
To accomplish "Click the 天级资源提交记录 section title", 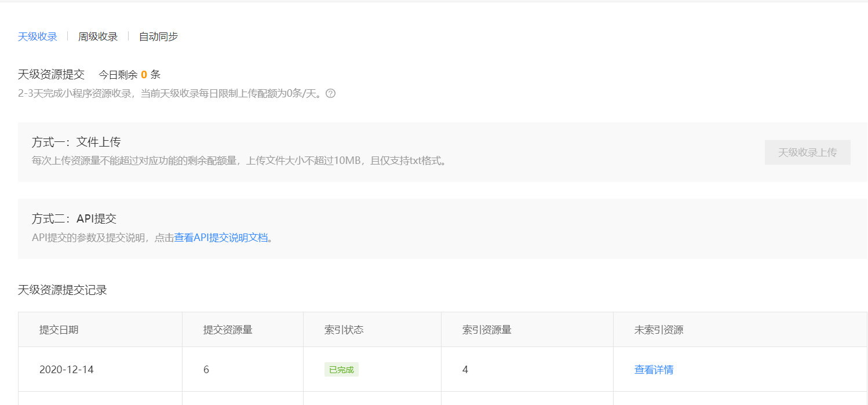I will 63,290.
